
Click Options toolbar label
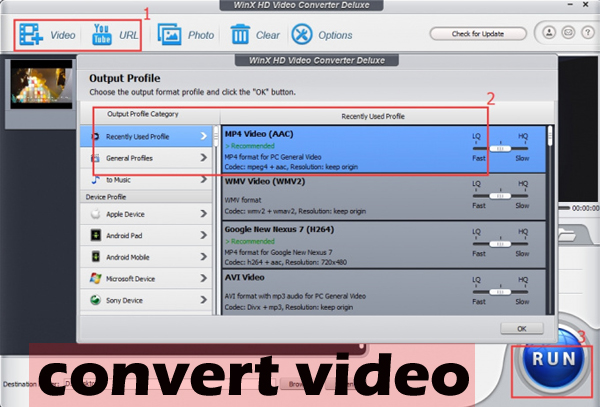(335, 35)
